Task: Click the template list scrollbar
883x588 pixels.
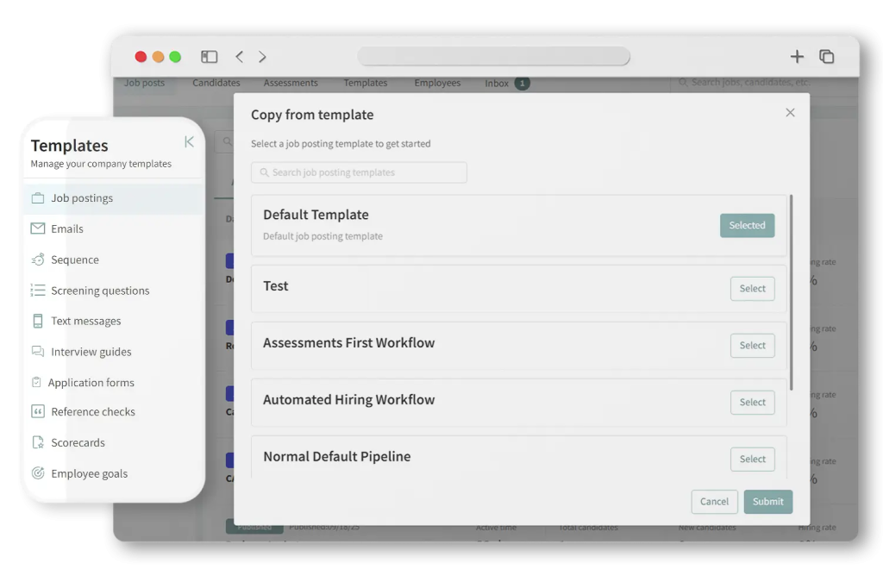Action: (x=791, y=293)
